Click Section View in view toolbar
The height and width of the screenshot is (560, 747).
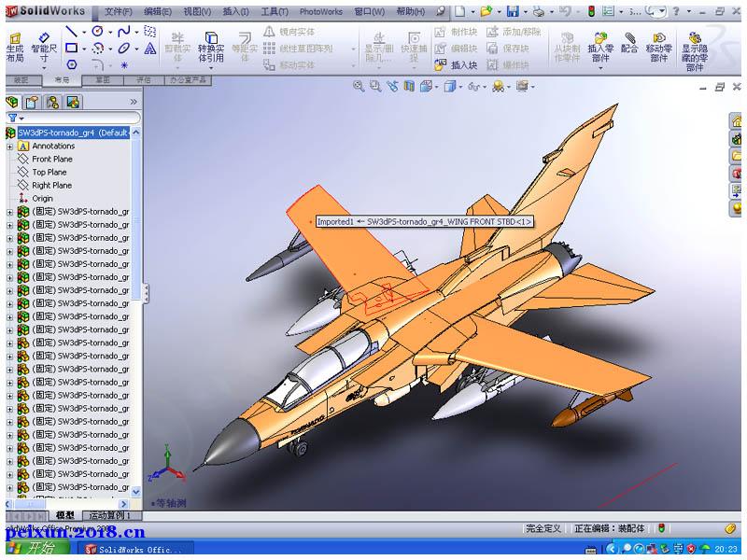409,86
